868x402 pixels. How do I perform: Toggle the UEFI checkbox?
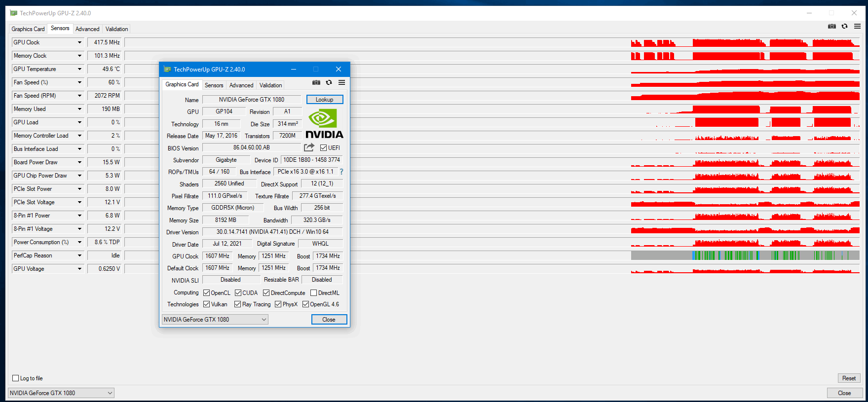[323, 148]
